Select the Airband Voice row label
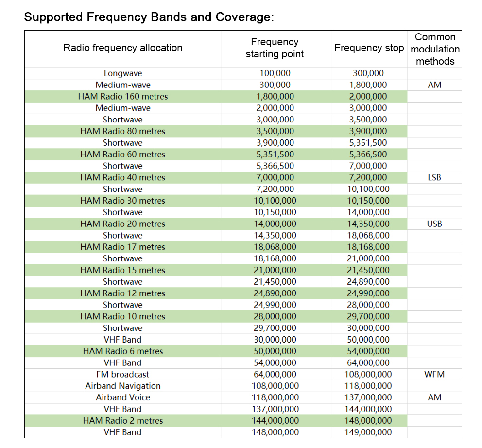The image size is (482, 448). click(123, 397)
